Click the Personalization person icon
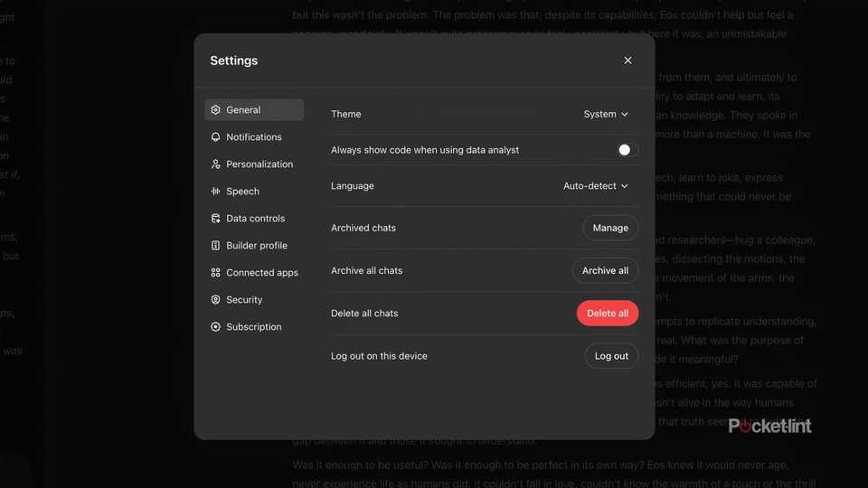Image resolution: width=868 pixels, height=488 pixels. tap(215, 164)
